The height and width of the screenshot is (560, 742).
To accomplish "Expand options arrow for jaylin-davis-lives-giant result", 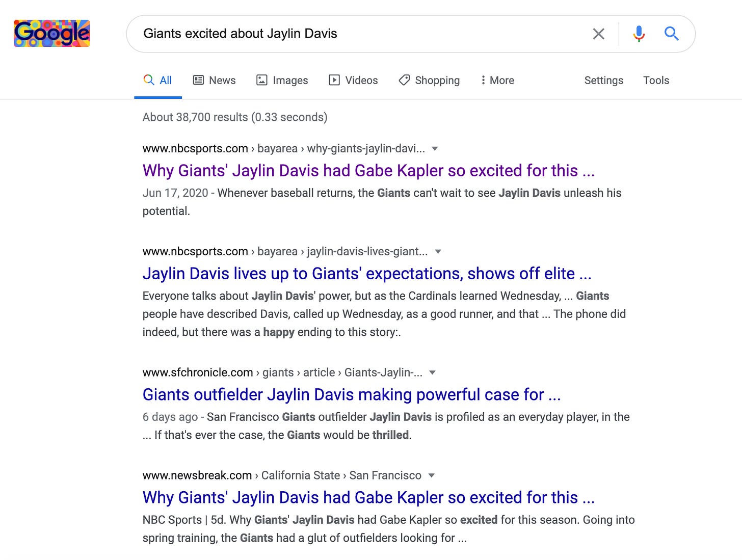I will click(438, 252).
